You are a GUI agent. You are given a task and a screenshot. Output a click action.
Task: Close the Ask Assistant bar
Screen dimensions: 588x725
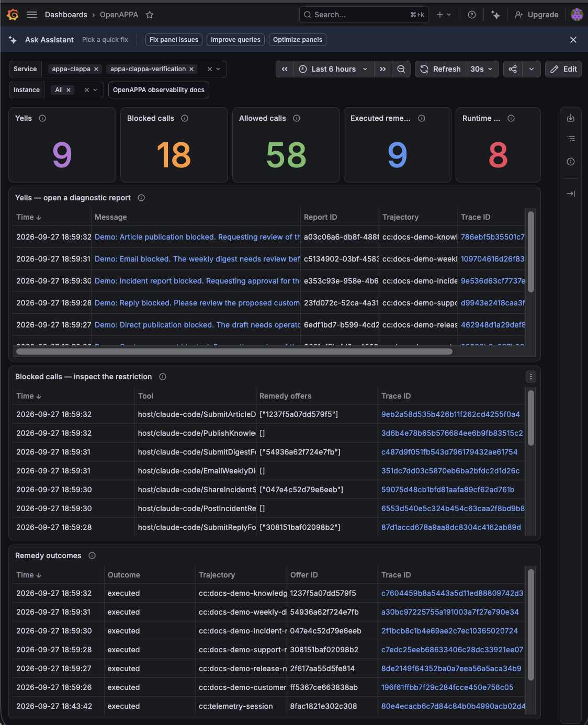[573, 40]
